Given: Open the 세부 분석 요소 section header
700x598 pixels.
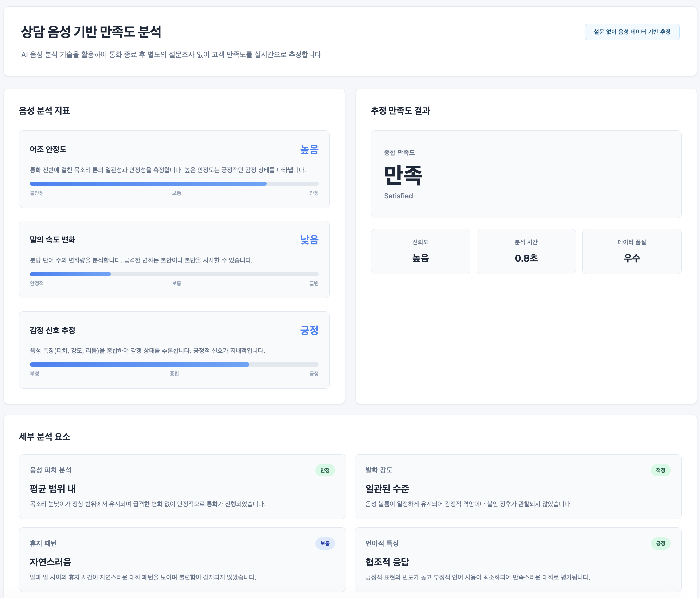Looking at the screenshot, I should 45,436.
